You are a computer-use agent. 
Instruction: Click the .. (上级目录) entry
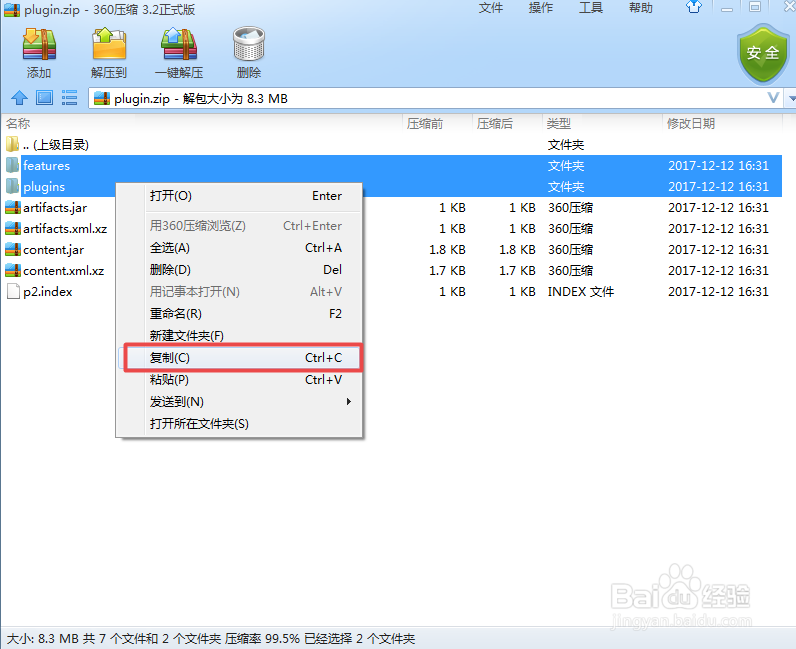pyautogui.click(x=56, y=145)
